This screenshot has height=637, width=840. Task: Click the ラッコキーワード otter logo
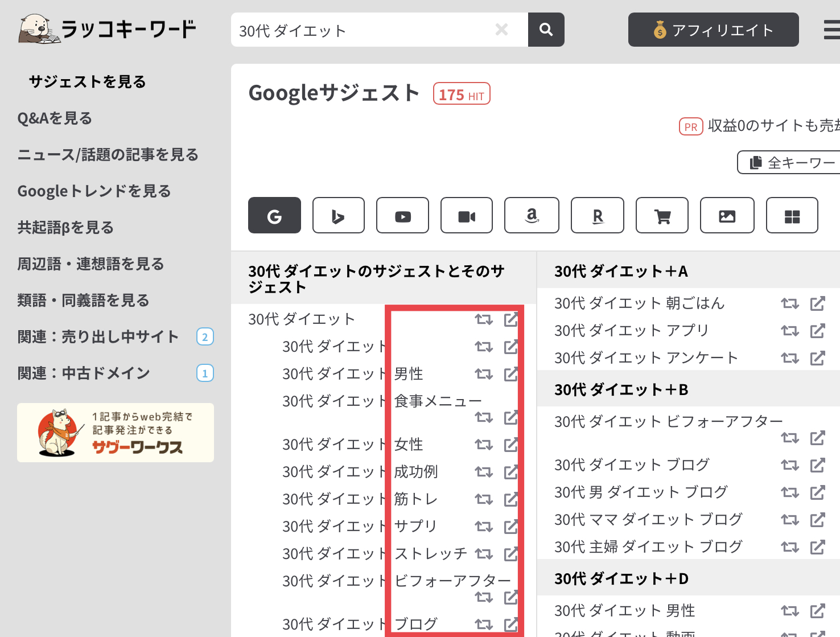tap(108, 29)
